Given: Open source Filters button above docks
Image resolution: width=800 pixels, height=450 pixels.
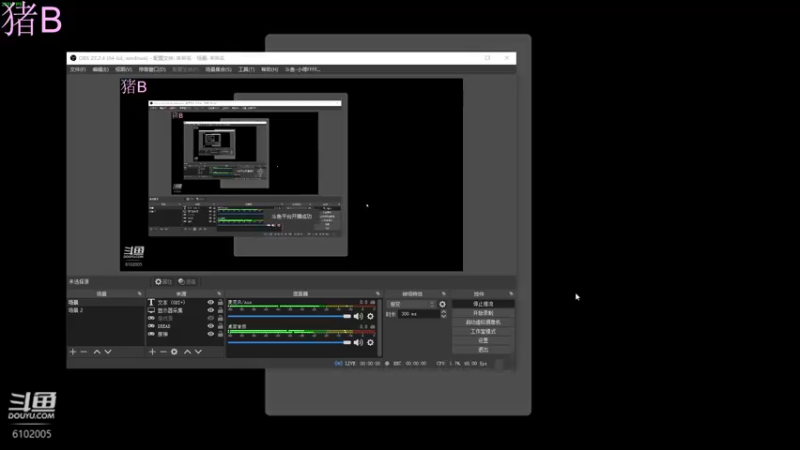Looking at the screenshot, I should (187, 282).
